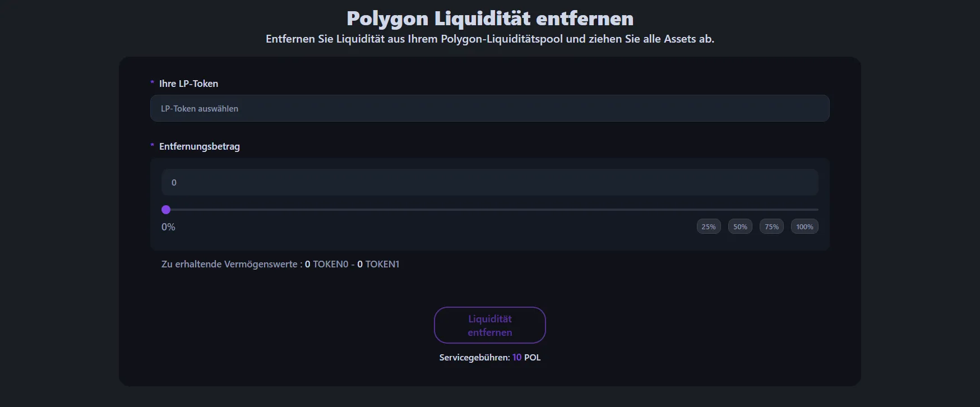Viewport: 980px width, 407px height.
Task: Click the Servicegebühren 10 POL text
Action: pyautogui.click(x=490, y=357)
